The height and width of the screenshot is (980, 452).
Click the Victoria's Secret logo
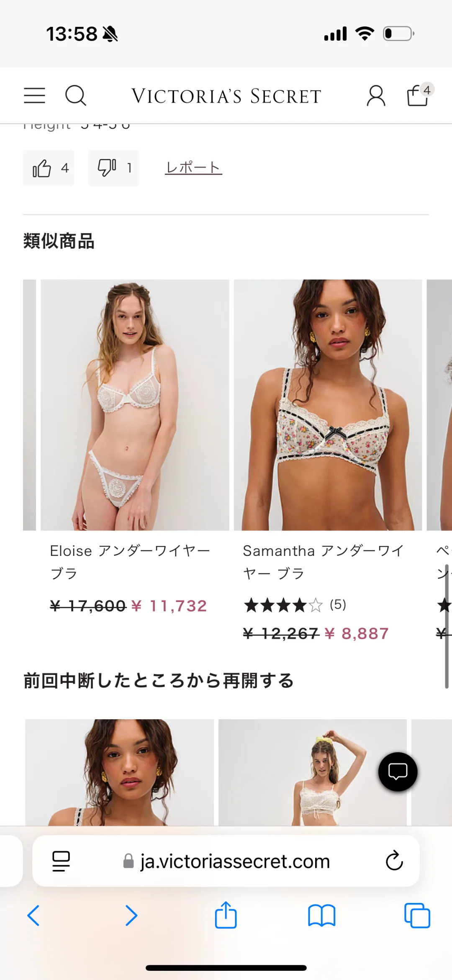226,96
